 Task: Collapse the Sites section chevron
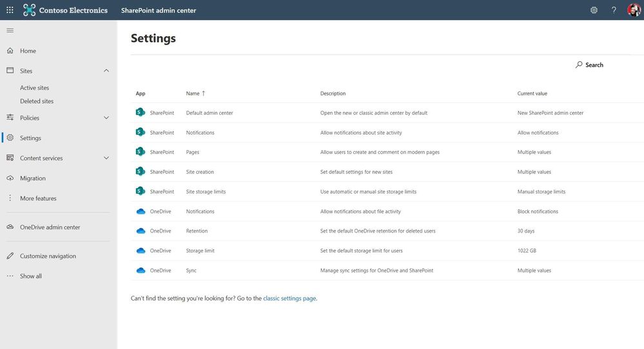click(x=106, y=71)
